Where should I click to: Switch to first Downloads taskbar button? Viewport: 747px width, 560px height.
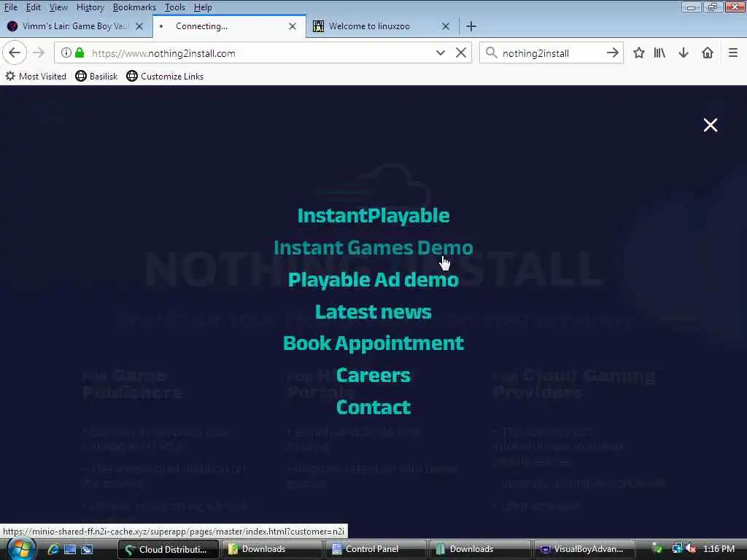click(x=271, y=549)
